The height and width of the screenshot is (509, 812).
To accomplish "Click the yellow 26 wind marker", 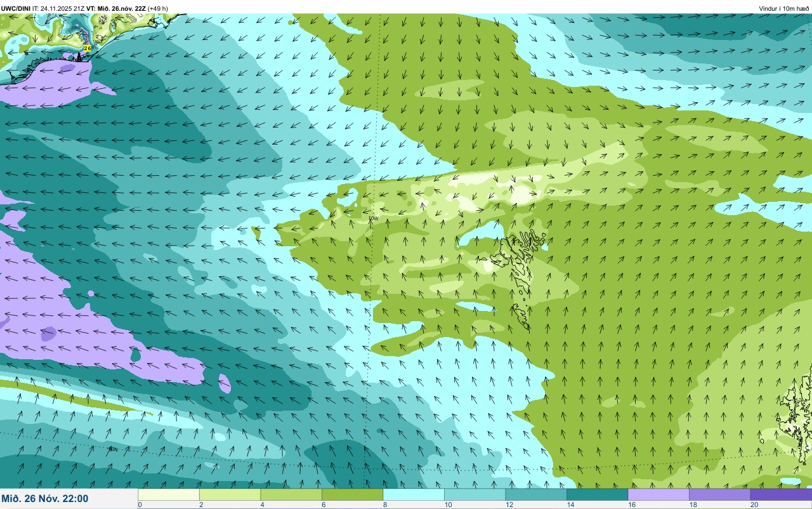I will [x=88, y=48].
